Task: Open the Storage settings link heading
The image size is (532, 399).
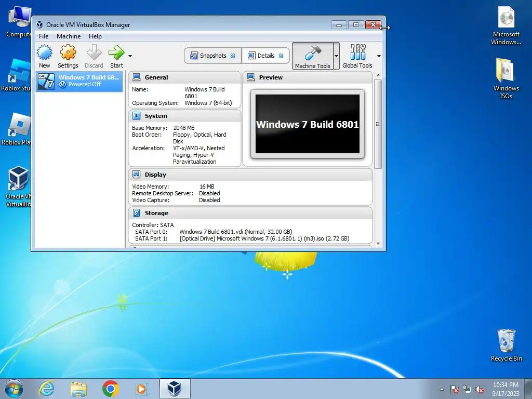Action: click(156, 212)
